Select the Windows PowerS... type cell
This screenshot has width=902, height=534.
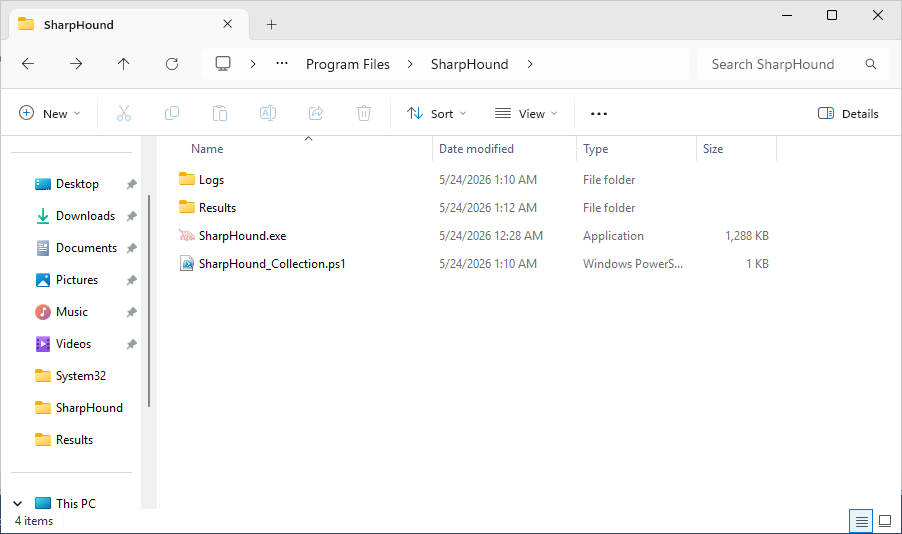[x=633, y=264]
